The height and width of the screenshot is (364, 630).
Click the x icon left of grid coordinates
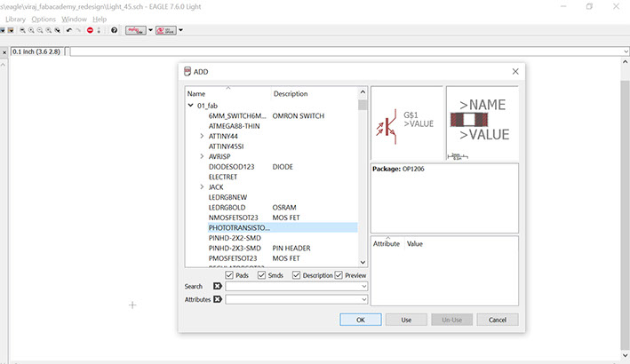(4, 52)
